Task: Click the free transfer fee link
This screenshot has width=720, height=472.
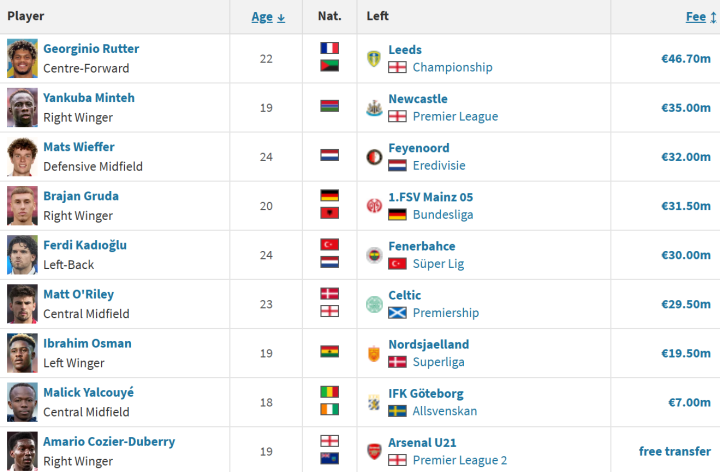Action: [675, 451]
